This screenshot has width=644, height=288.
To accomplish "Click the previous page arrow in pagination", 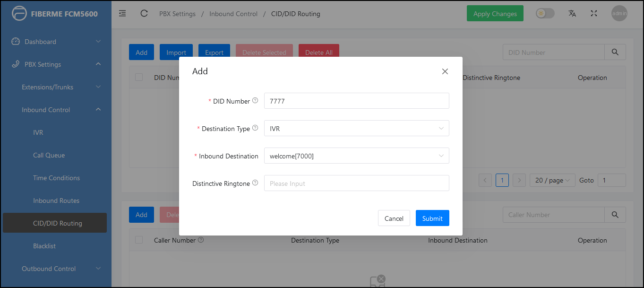I will (485, 180).
